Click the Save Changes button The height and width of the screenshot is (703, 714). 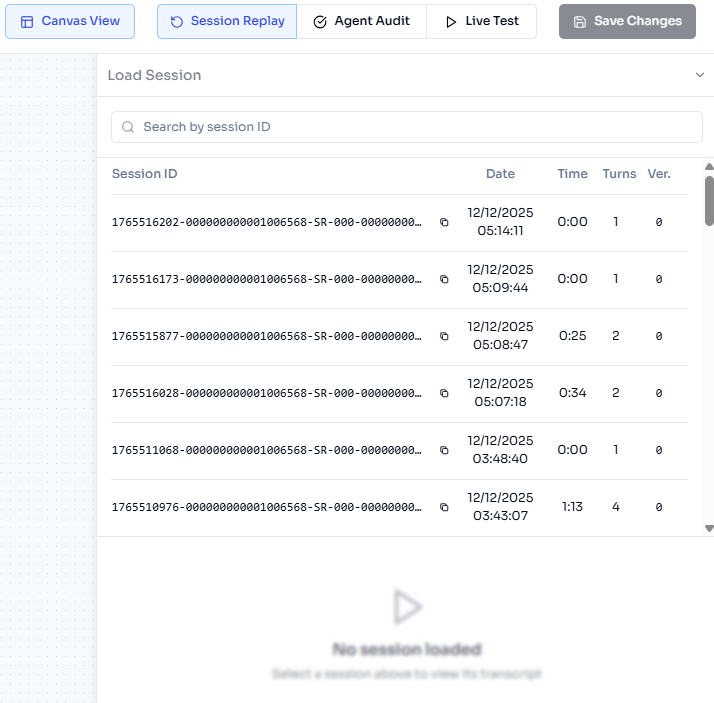point(627,21)
